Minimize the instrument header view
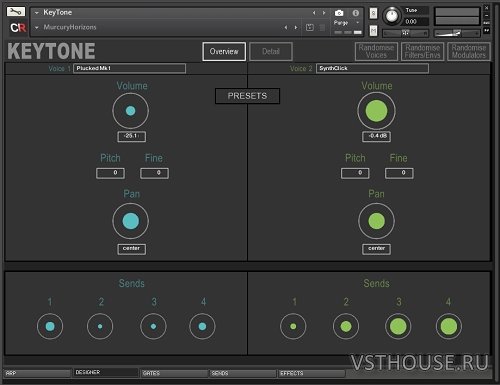 click(486, 15)
